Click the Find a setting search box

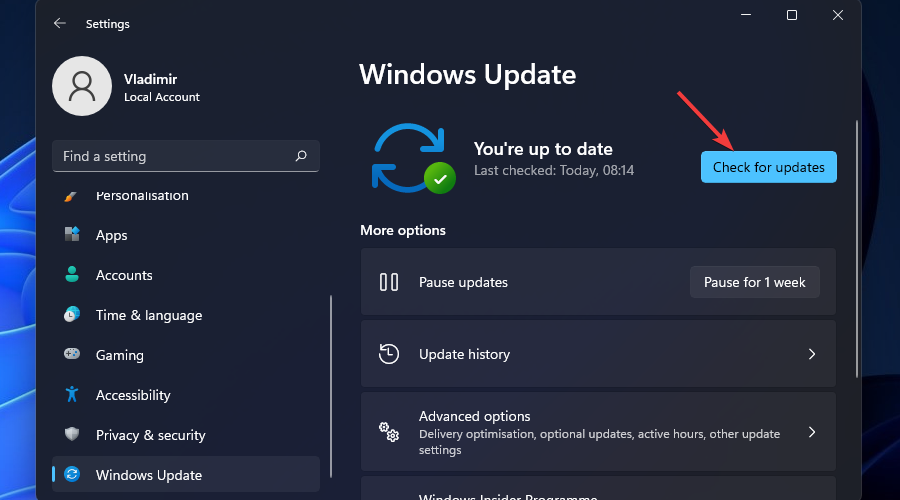pos(185,156)
